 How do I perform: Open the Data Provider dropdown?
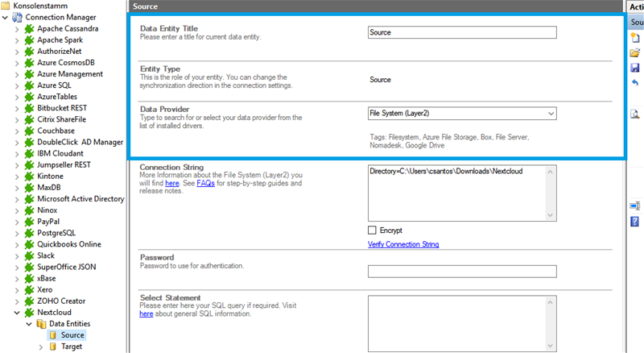pyautogui.click(x=551, y=114)
